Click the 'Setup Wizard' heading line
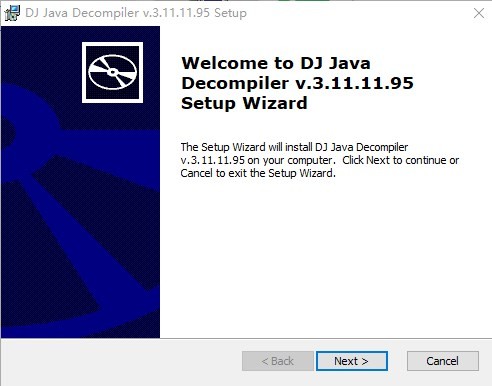Viewport: 492px width, 386px height. pos(244,103)
